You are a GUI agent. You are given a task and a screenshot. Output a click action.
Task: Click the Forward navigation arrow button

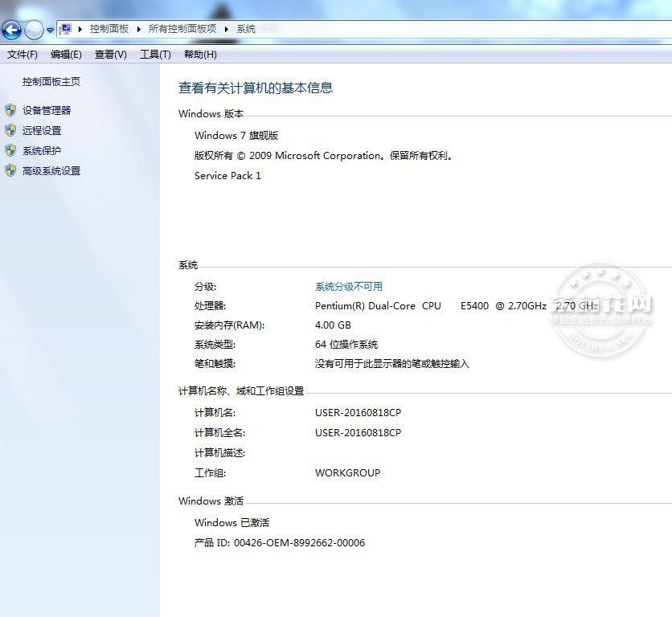point(34,30)
